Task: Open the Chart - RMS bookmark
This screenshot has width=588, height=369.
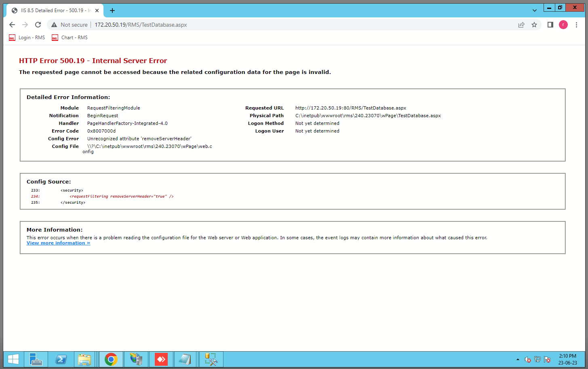Action: click(70, 38)
